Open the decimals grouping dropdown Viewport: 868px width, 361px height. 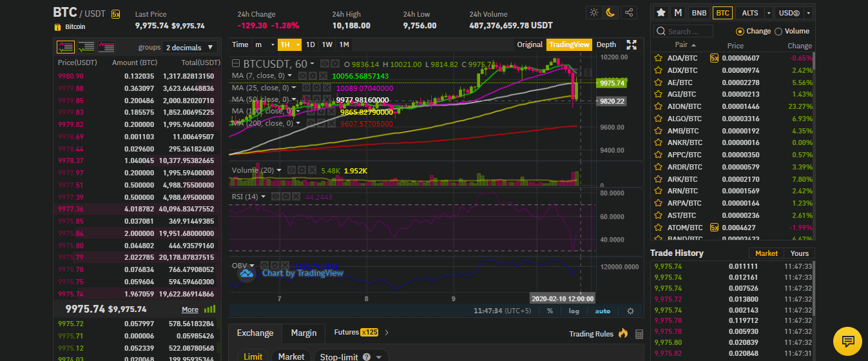click(x=190, y=47)
